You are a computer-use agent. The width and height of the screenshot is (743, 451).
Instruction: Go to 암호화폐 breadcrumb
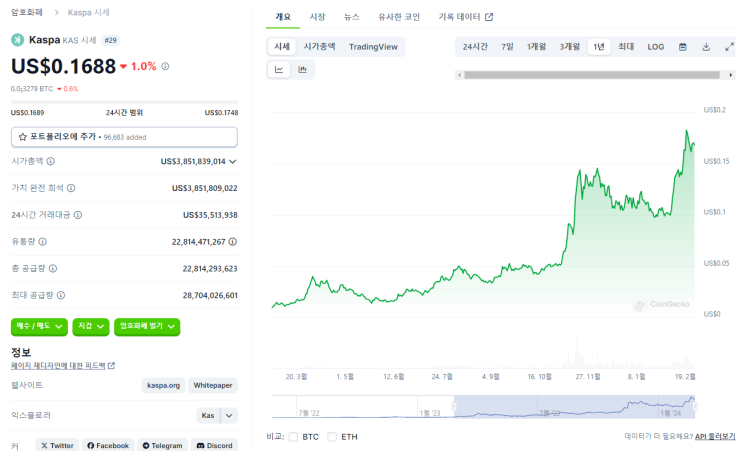click(x=27, y=12)
